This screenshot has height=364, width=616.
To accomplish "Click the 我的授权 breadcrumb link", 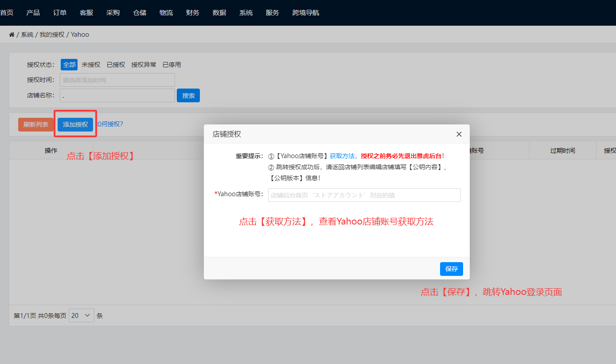I will click(52, 35).
